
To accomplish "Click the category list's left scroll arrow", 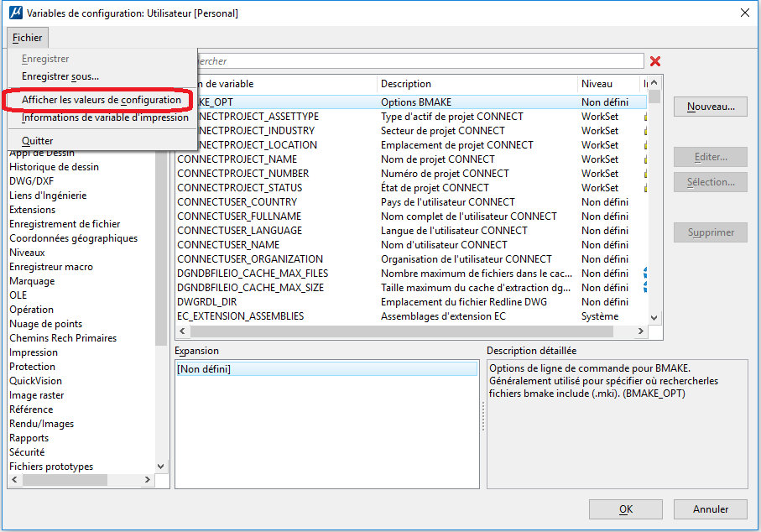I will tap(14, 480).
